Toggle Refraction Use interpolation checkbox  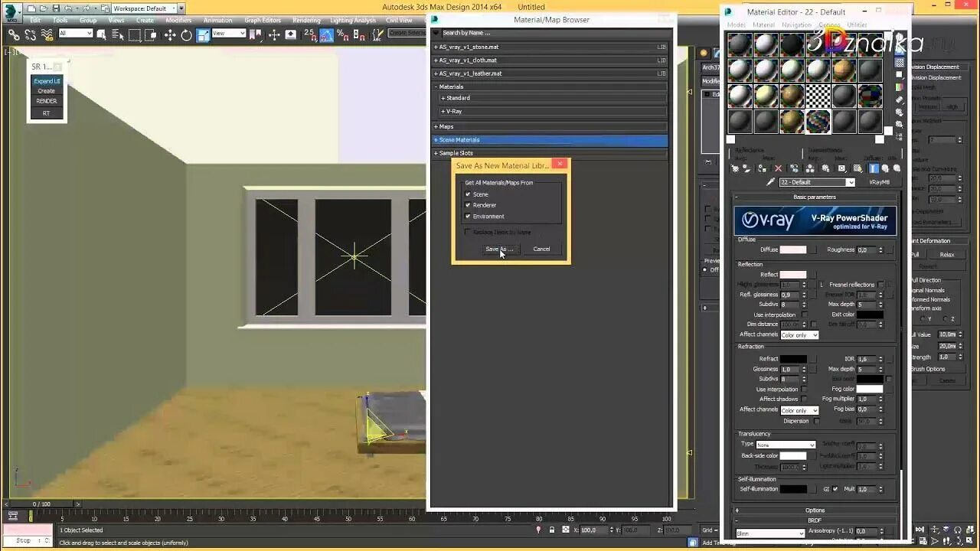point(804,389)
